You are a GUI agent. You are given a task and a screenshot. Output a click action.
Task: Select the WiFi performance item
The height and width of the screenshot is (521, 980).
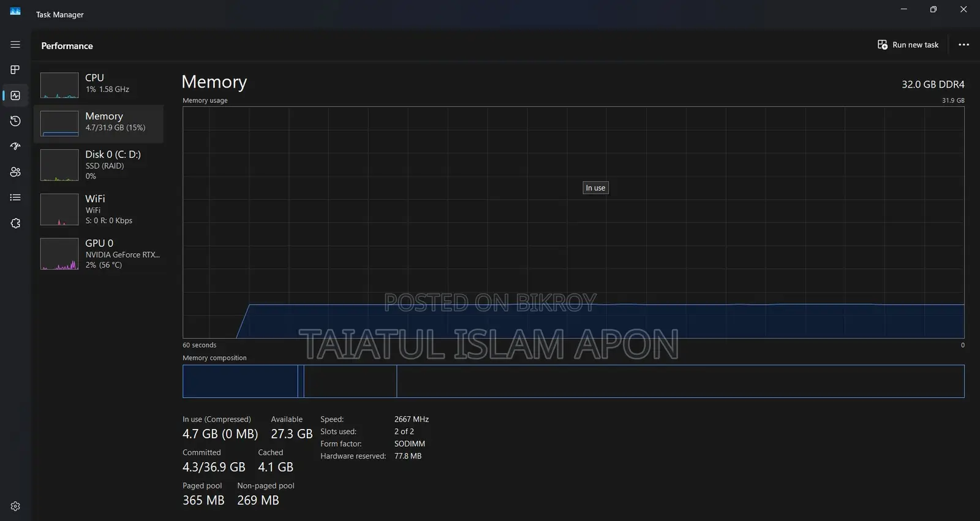(99, 209)
